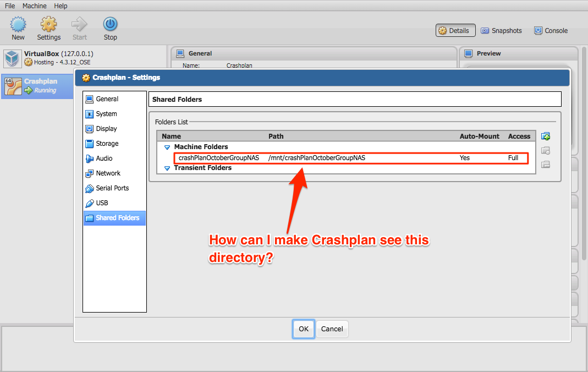Select the System settings category
The image size is (588, 372).
click(114, 114)
